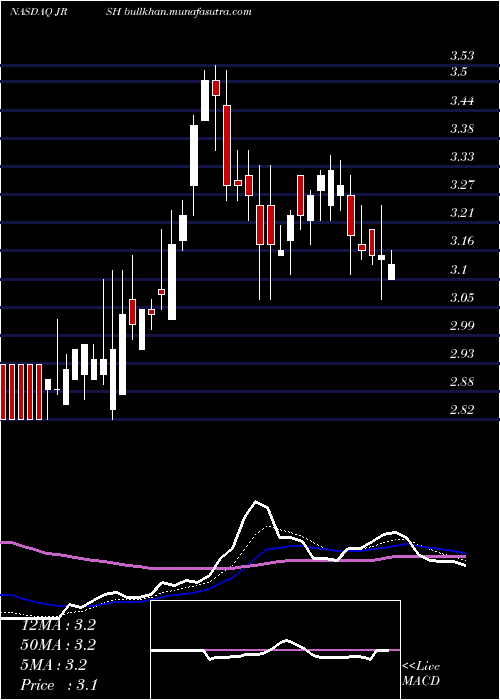Click the 2.88 price axis label
The image size is (500, 700).
(x=462, y=382)
